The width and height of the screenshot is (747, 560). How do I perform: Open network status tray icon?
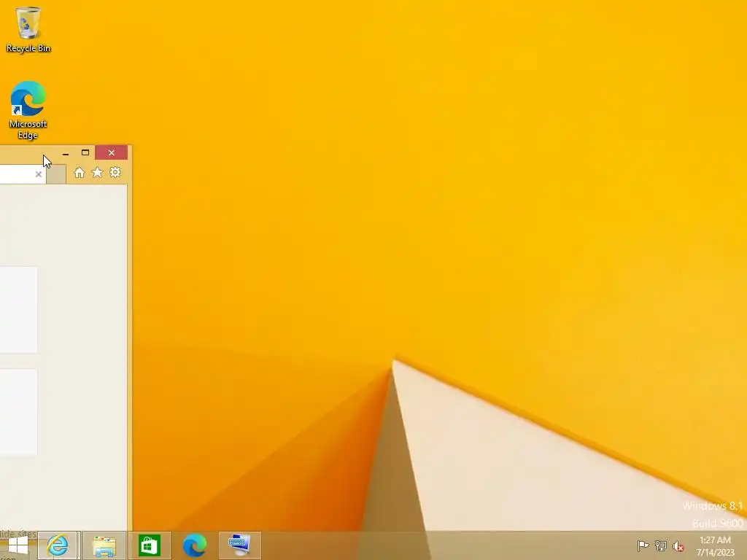coord(661,545)
